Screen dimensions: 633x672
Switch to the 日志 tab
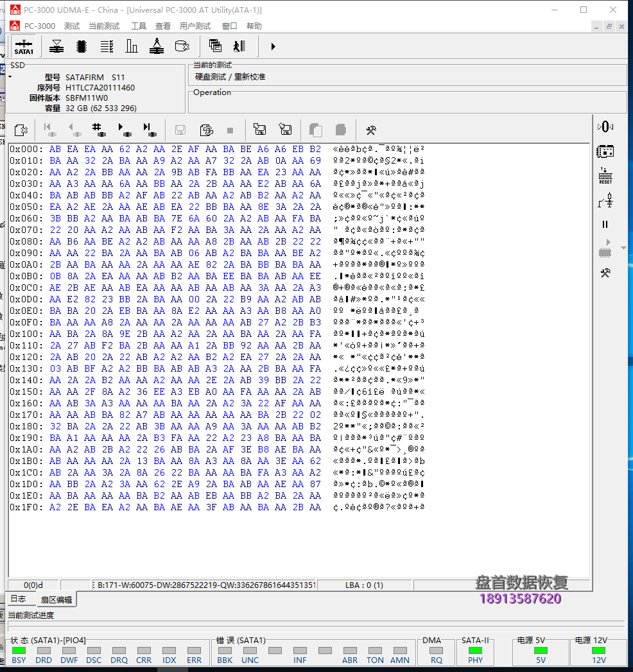[x=18, y=599]
